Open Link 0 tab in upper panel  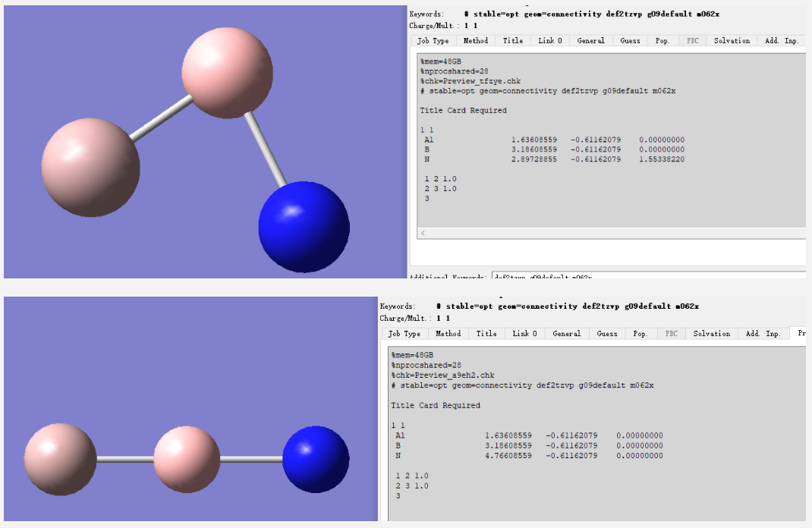549,41
